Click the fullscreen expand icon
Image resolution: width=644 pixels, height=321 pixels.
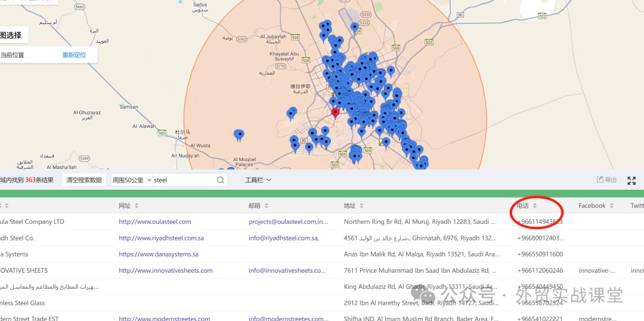631,180
